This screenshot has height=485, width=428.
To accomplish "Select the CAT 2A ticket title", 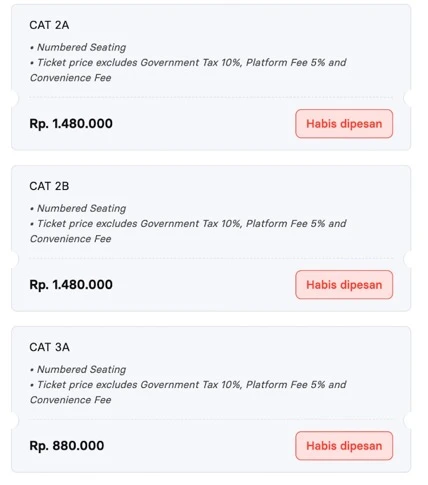I will pyautogui.click(x=49, y=25).
